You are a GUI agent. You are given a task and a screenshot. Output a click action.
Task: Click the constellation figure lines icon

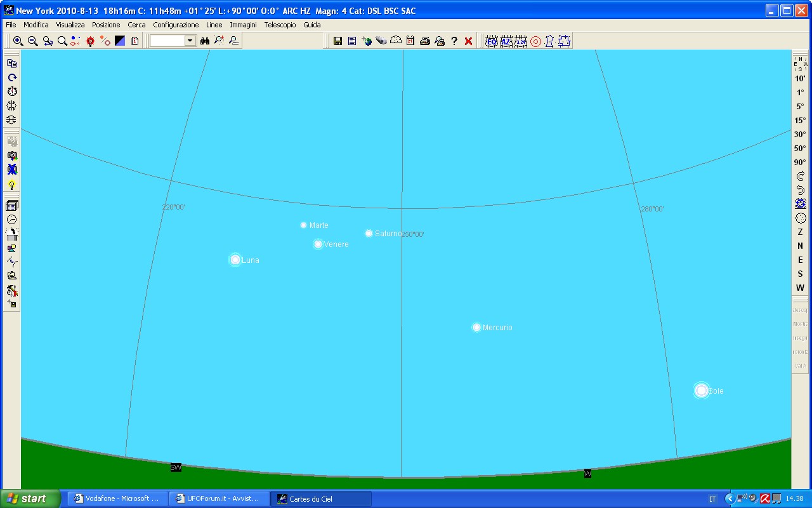point(550,41)
